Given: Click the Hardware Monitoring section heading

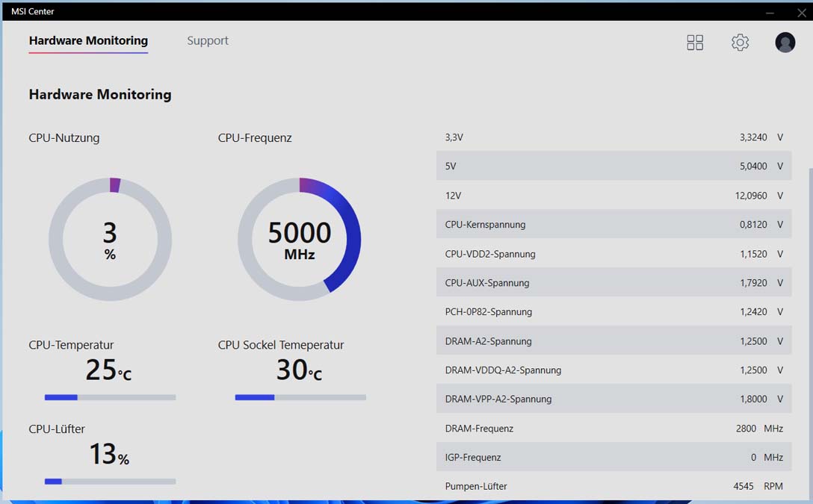Looking at the screenshot, I should pos(100,94).
